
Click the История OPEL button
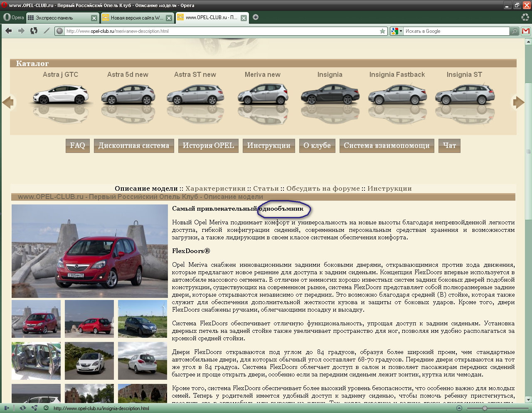click(x=208, y=146)
